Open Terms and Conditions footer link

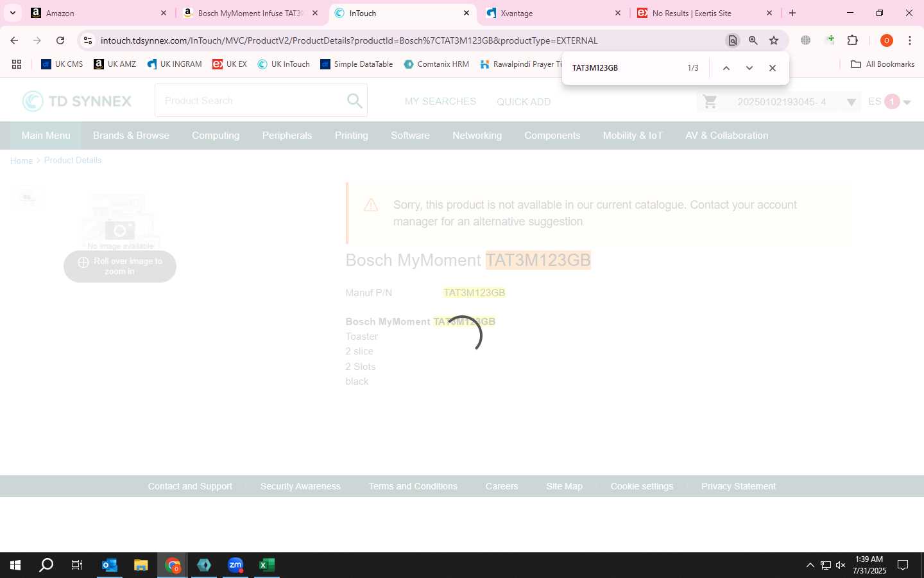point(413,486)
